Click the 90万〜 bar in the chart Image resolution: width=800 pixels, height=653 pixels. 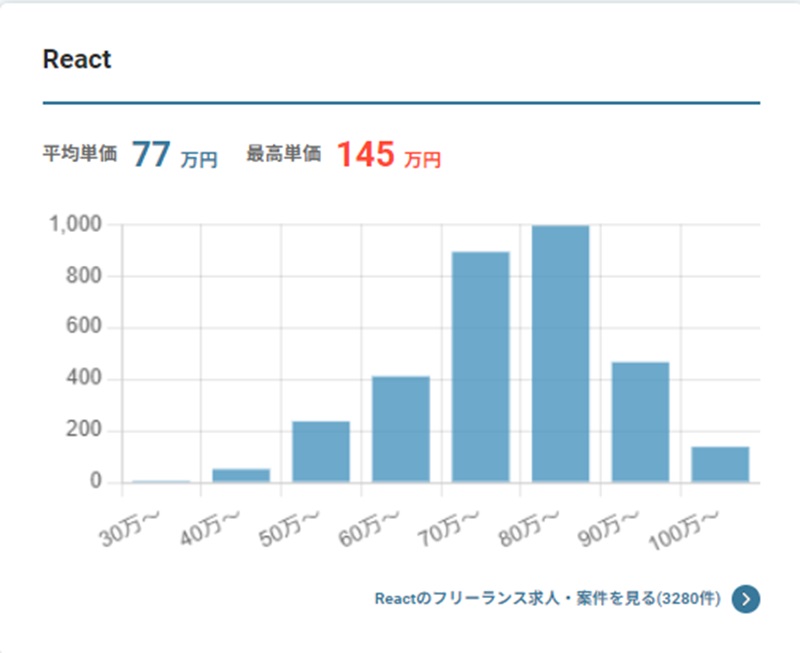(x=640, y=422)
